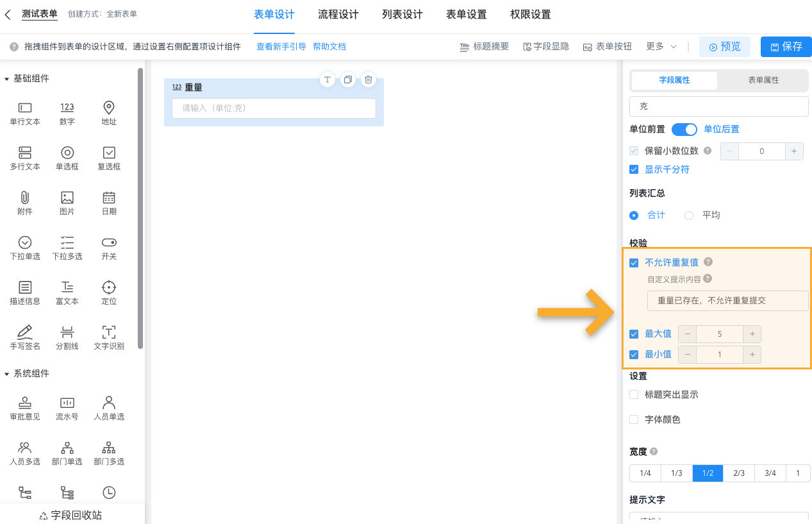Collapse the 基础组件 section
812x524 pixels.
[x=30, y=78]
